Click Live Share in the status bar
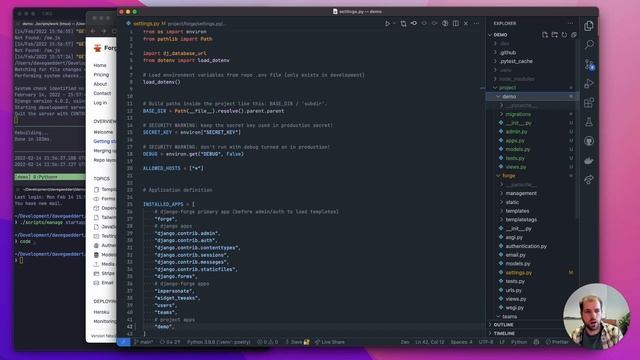640x360 pixels. click(330, 342)
